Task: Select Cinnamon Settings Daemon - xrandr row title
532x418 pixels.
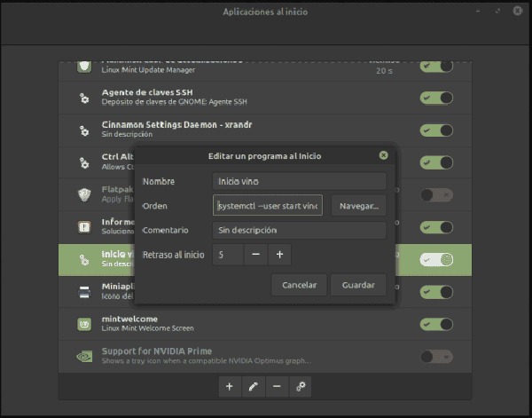Action: point(176,125)
